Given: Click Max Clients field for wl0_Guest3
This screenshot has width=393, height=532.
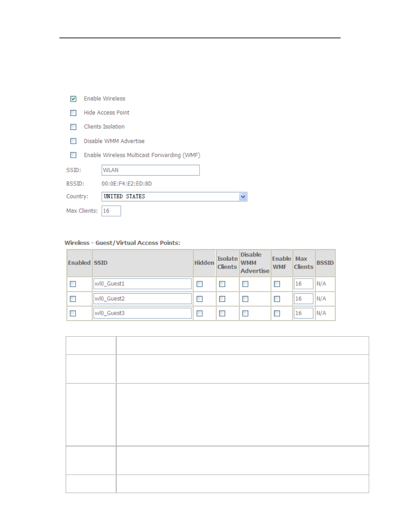Looking at the screenshot, I should coord(303,313).
